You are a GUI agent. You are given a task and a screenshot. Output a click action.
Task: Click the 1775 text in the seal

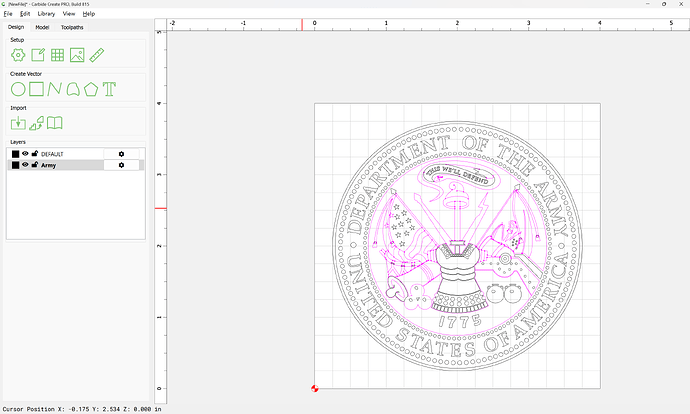459,322
